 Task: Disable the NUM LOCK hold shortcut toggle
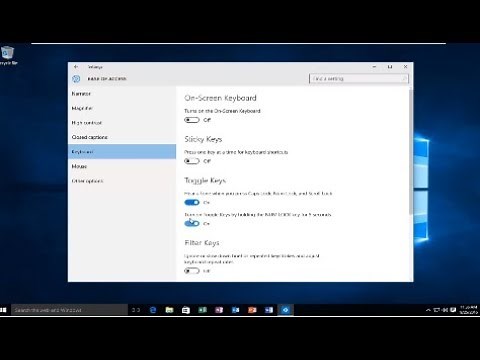tap(192, 223)
